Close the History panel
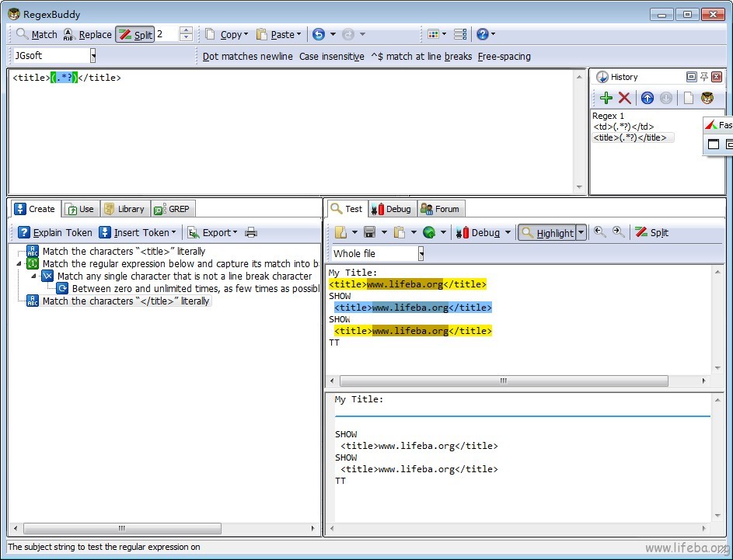733x560 pixels. tap(717, 77)
